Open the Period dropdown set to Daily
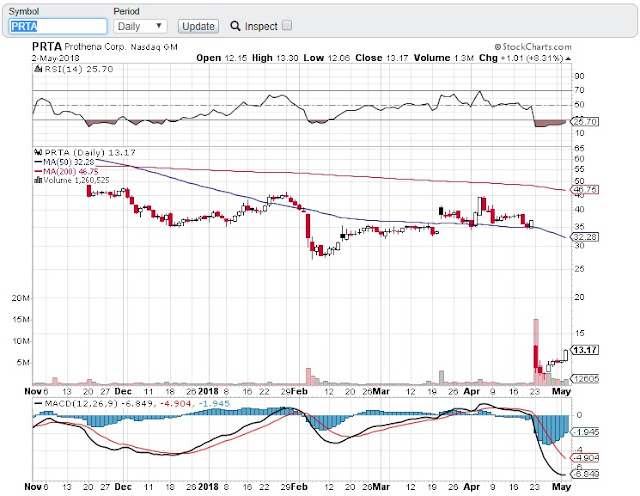Image resolution: width=640 pixels, height=496 pixels. (140, 26)
